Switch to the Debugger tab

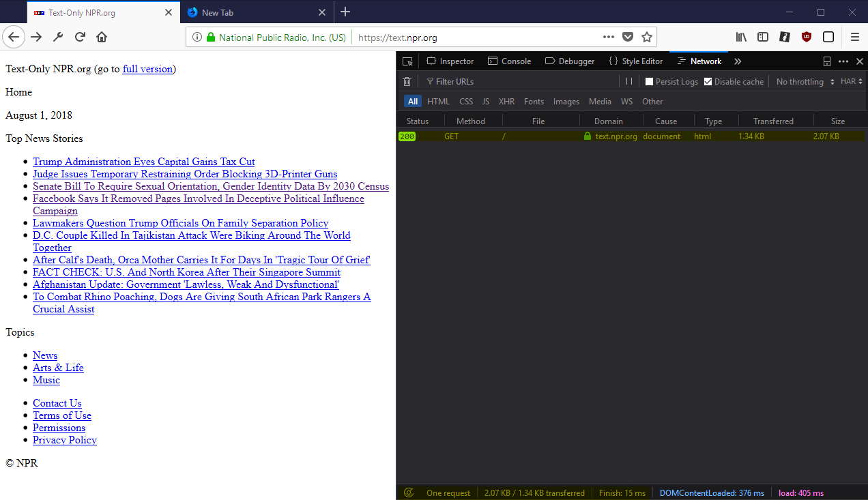click(570, 61)
